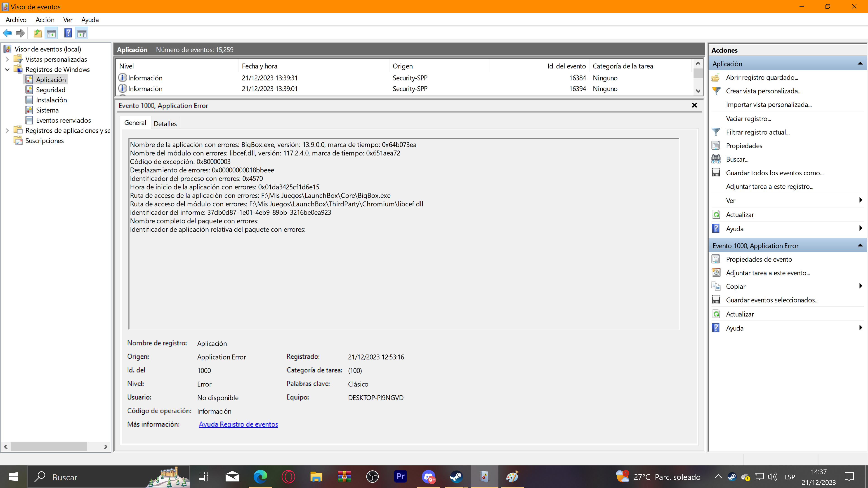Open Adobe Premiere Pro from the taskbar
This screenshot has width=868, height=488.
[400, 477]
